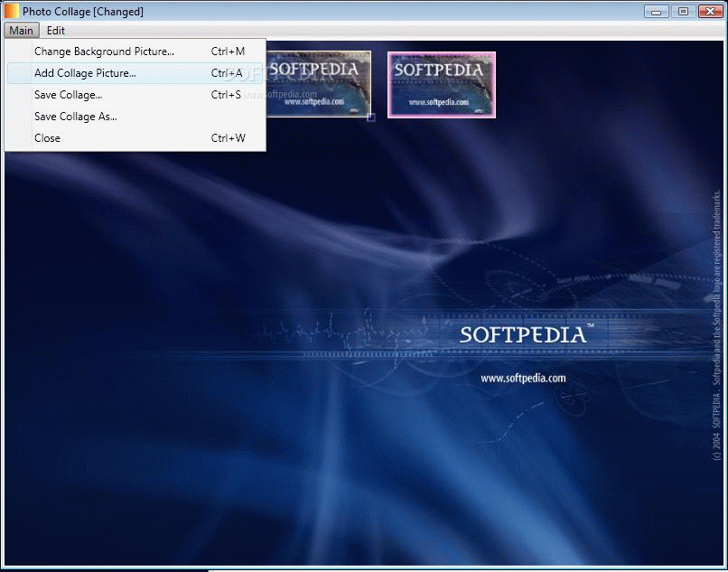Select the partially hidden Softpedia collage picture
Viewport: 728px width, 572px height.
[x=319, y=84]
